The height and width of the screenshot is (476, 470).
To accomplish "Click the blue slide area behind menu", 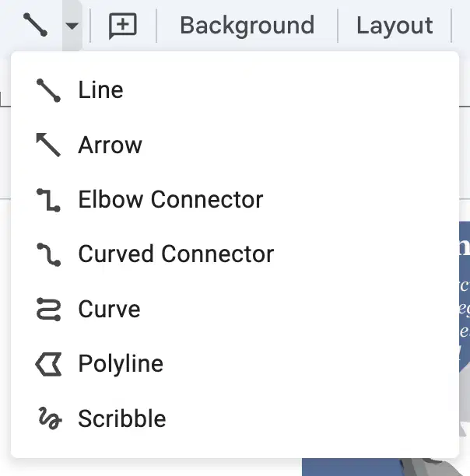I will coord(349,467).
